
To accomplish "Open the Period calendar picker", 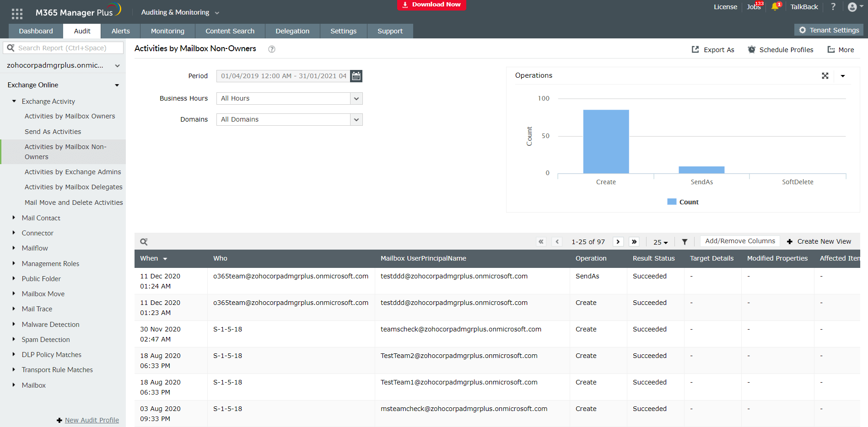I will [356, 76].
